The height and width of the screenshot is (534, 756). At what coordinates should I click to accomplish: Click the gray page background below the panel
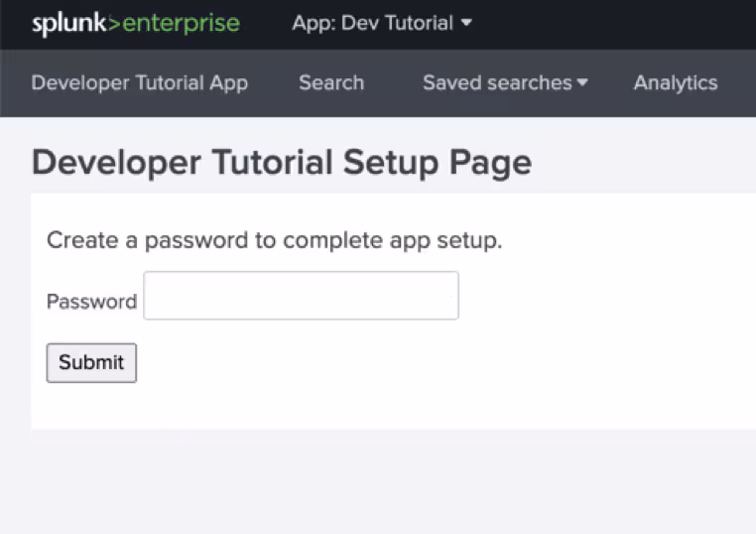377,486
